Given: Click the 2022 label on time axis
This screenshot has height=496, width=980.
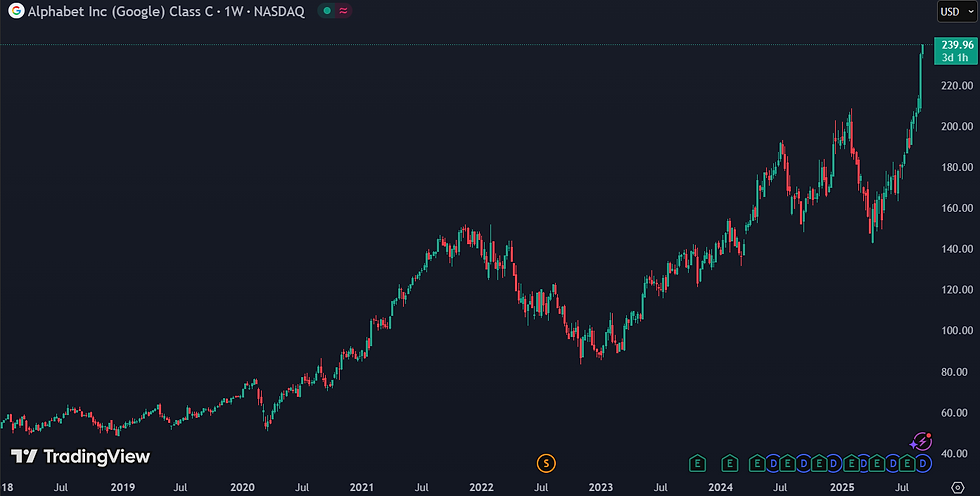Looking at the screenshot, I should [481, 487].
